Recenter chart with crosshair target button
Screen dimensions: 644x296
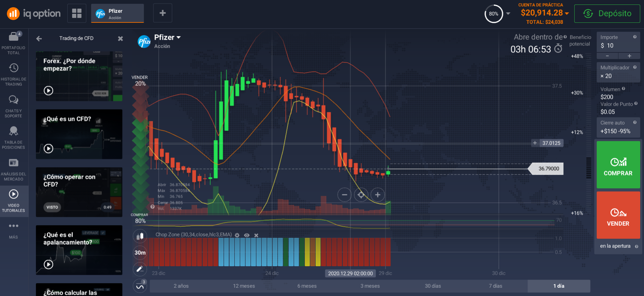click(361, 195)
